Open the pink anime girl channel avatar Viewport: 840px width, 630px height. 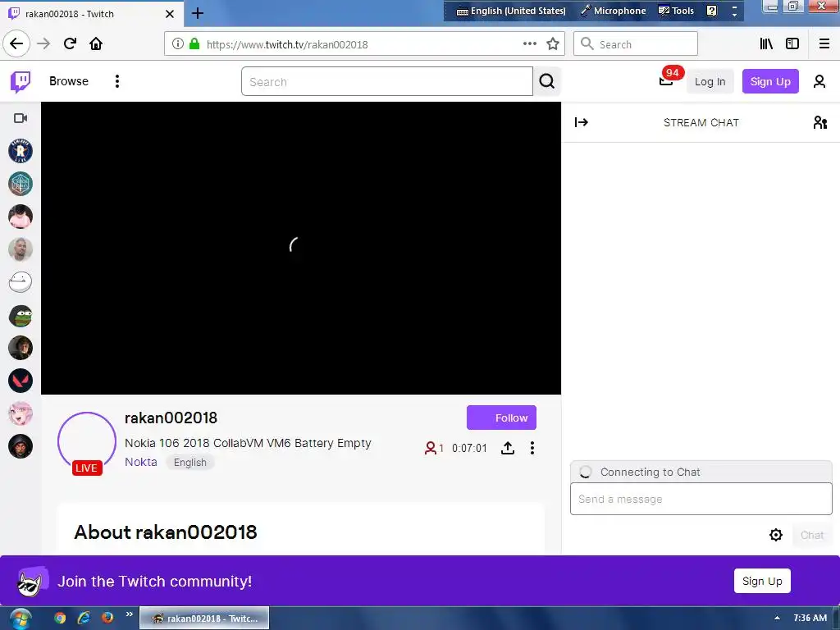[x=21, y=413]
